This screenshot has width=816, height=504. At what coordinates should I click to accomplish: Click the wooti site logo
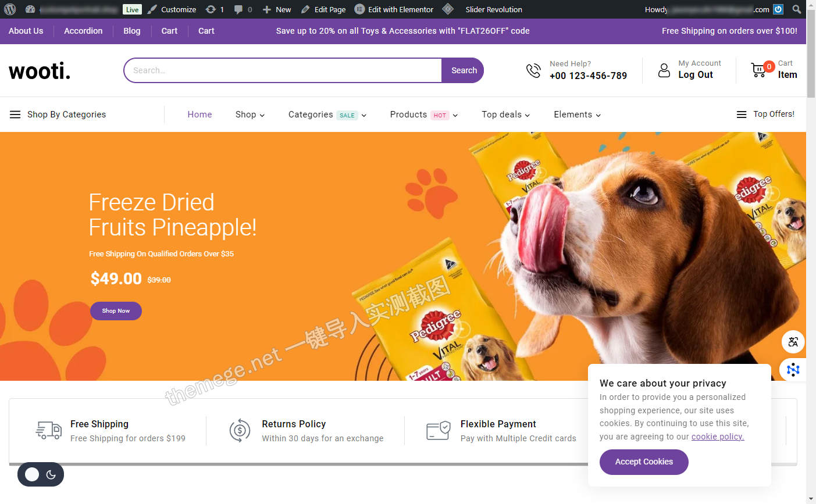pos(40,71)
